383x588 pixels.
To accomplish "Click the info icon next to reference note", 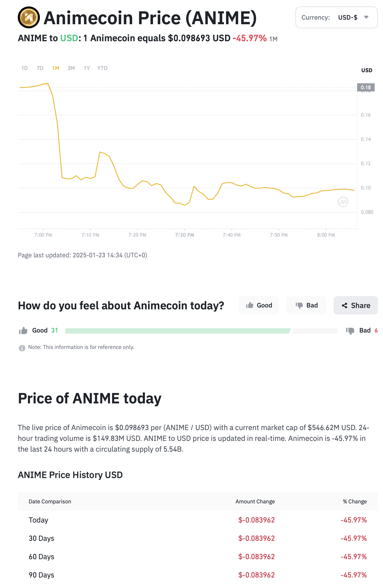I will pos(22,348).
